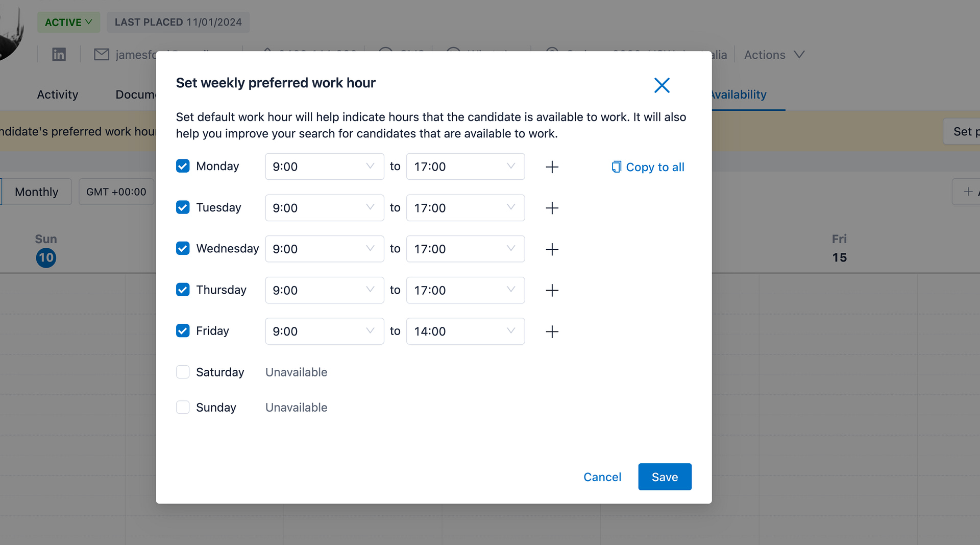The width and height of the screenshot is (980, 545).
Task: Expand the Actions dropdown
Action: click(773, 54)
